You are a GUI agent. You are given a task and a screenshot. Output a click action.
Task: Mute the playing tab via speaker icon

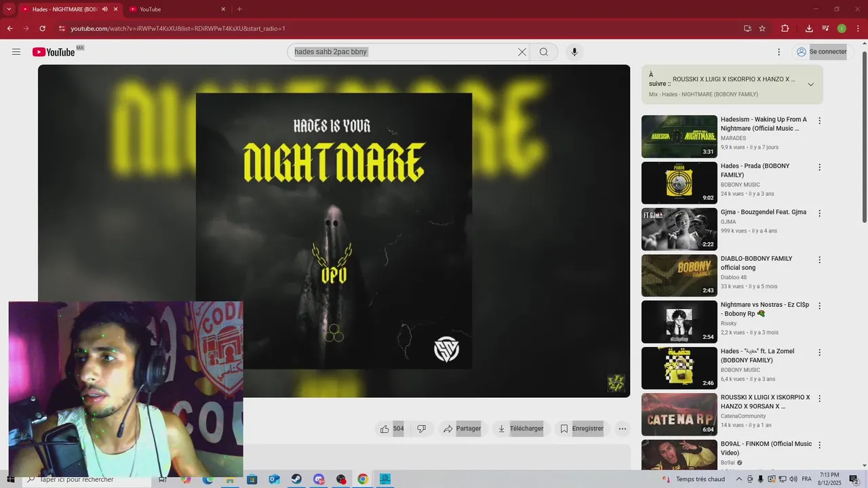click(x=104, y=9)
